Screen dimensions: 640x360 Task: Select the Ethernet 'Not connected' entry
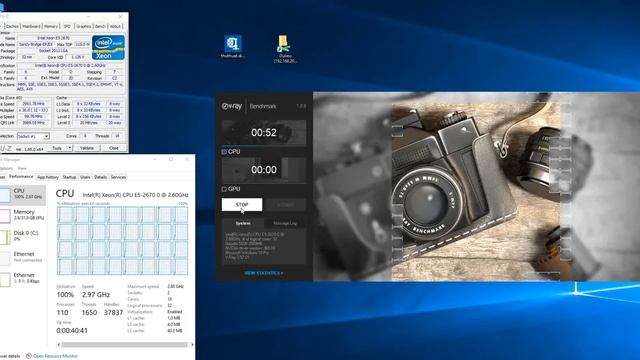(x=23, y=257)
